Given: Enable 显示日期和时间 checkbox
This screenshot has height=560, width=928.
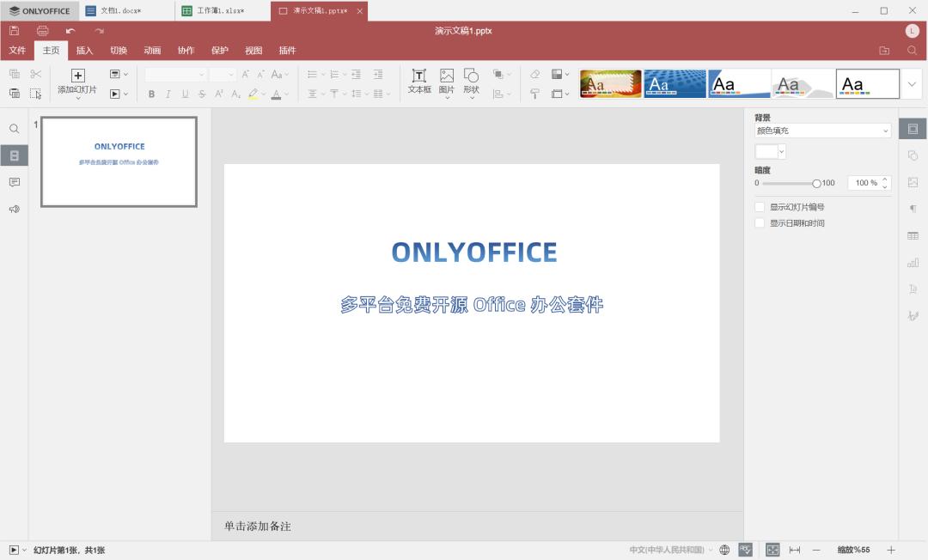Looking at the screenshot, I should click(x=760, y=222).
